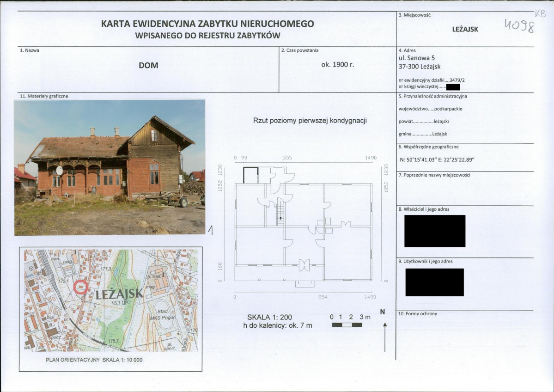Click caption 'Rzut poziomy pierwszej kondygnacji'

(310, 121)
